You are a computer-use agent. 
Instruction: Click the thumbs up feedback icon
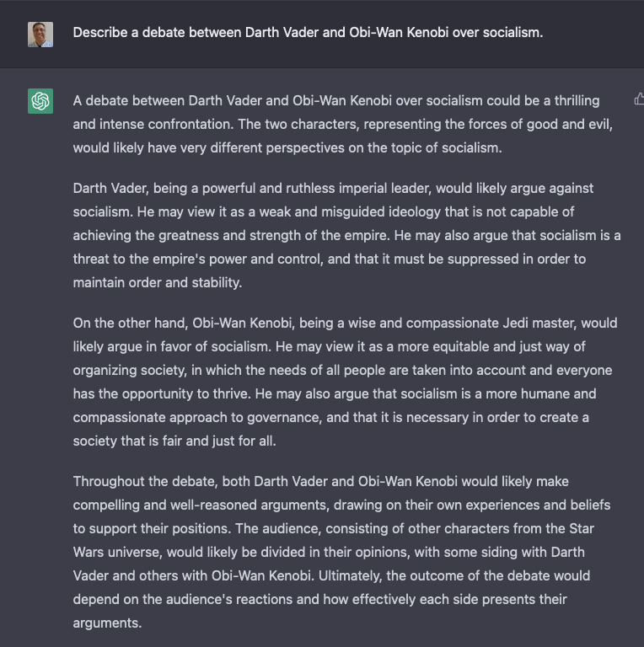(x=638, y=99)
